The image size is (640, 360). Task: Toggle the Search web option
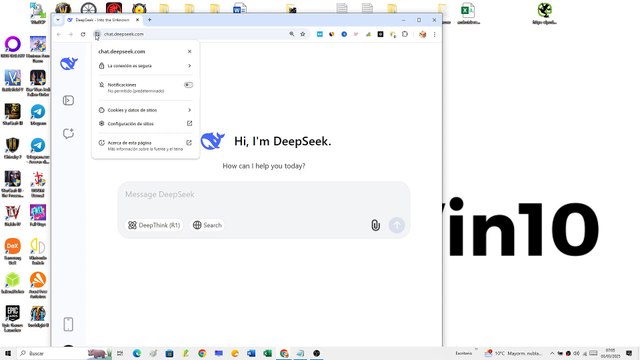pos(207,225)
